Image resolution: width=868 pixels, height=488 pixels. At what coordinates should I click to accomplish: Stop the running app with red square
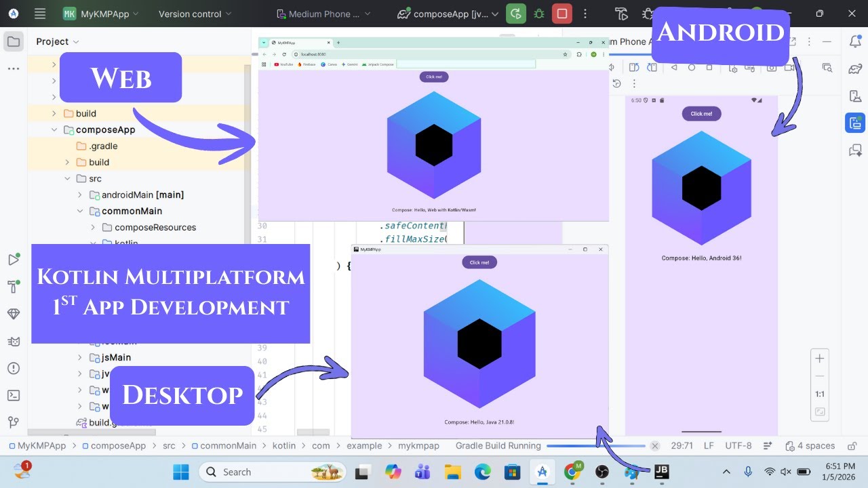[561, 14]
